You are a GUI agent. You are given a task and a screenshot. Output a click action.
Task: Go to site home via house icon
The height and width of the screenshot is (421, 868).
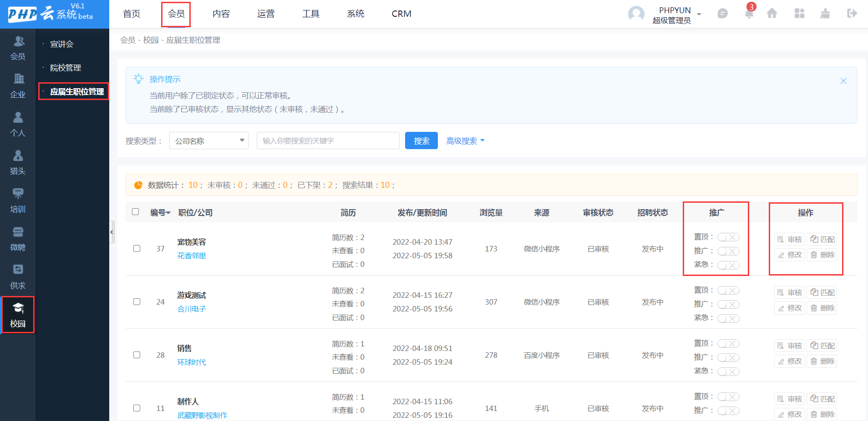[x=772, y=14]
